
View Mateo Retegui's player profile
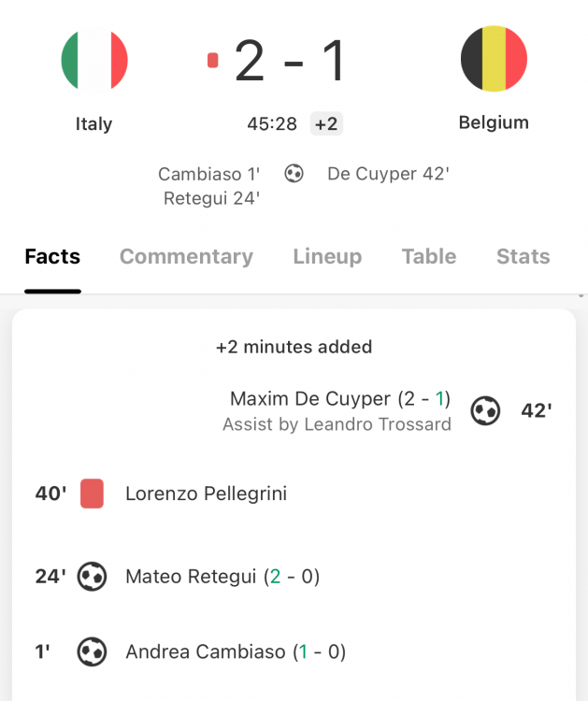coord(191,577)
